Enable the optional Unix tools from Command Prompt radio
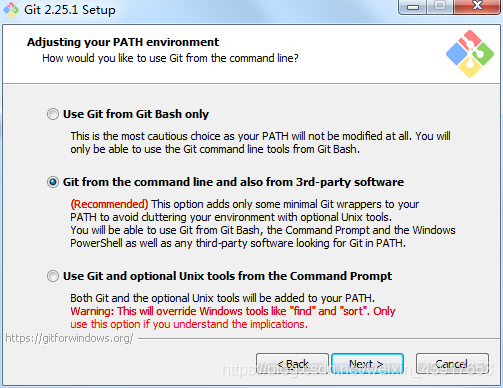 (x=53, y=276)
